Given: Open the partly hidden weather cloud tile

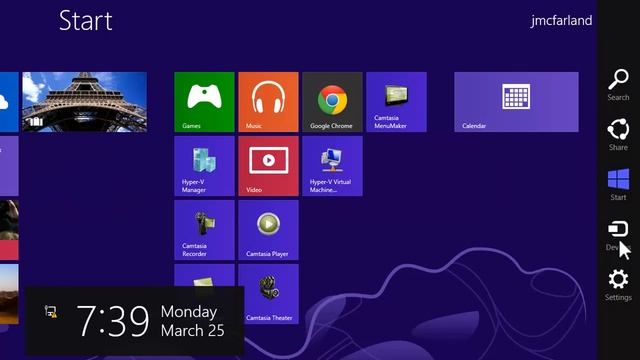Looking at the screenshot, I should pos(9,102).
